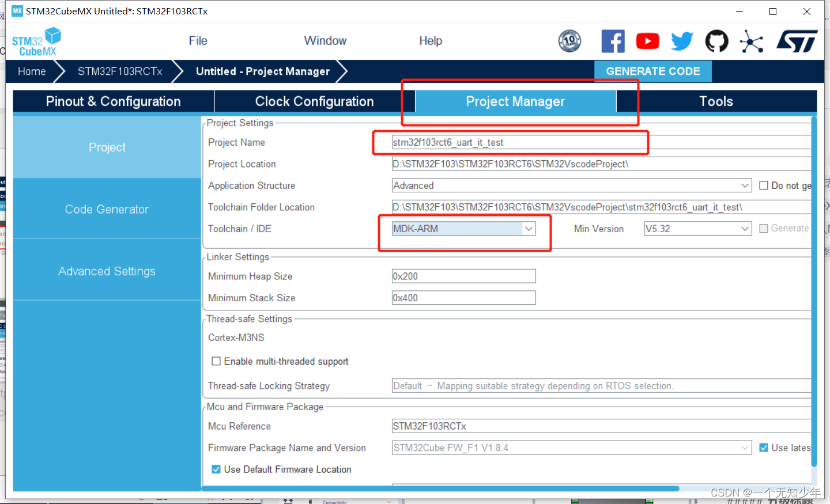
Task: Toggle Generate Under Root checkbox
Action: coord(764,229)
